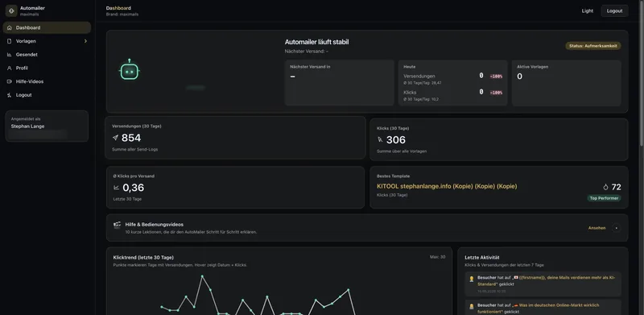Click the Automailer läuft stabil heading

316,42
